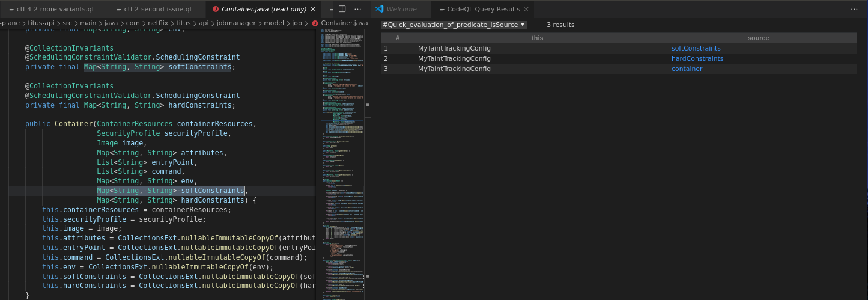
Task: Click the second @SchedulingConstraintValidator.SchedulingConstraint annotation
Action: [x=132, y=96]
